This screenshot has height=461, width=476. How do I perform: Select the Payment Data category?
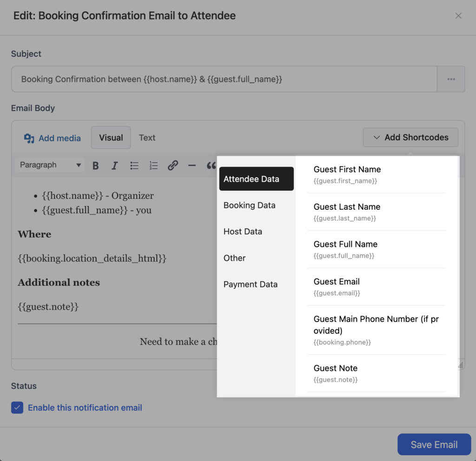(251, 284)
